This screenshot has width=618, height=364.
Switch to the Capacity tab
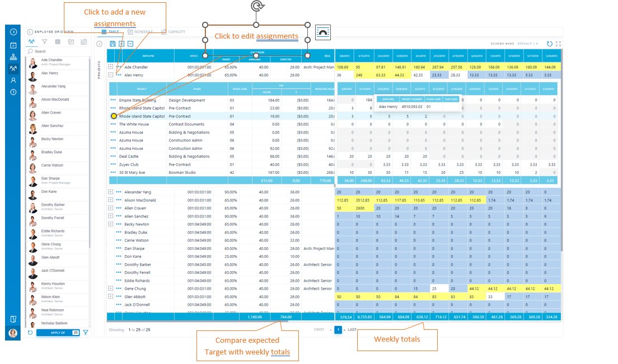(173, 32)
